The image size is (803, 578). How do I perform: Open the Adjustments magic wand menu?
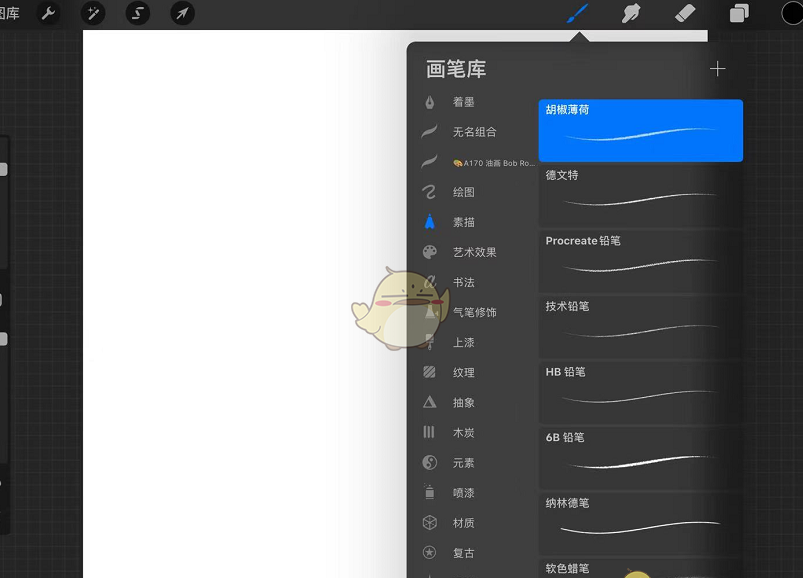click(93, 13)
